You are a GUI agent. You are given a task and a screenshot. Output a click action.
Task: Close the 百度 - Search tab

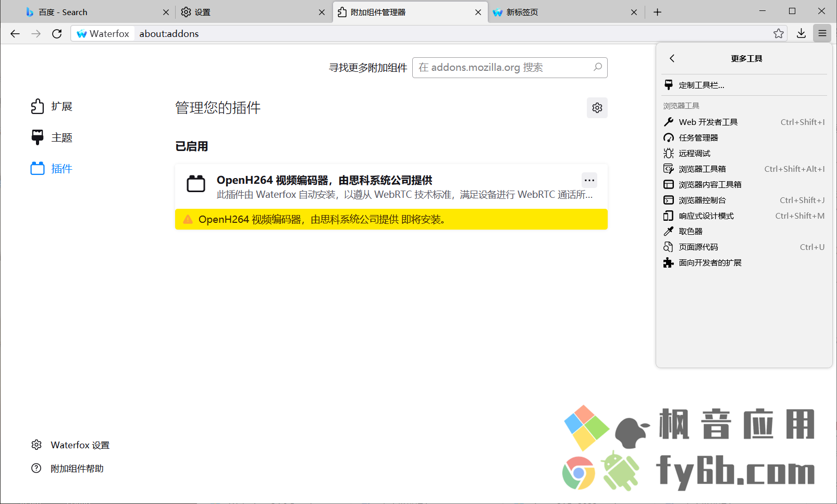pos(166,12)
